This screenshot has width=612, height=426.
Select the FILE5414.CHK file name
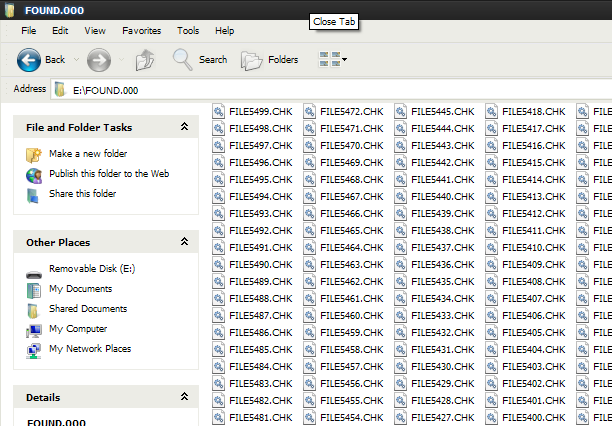[x=534, y=180]
